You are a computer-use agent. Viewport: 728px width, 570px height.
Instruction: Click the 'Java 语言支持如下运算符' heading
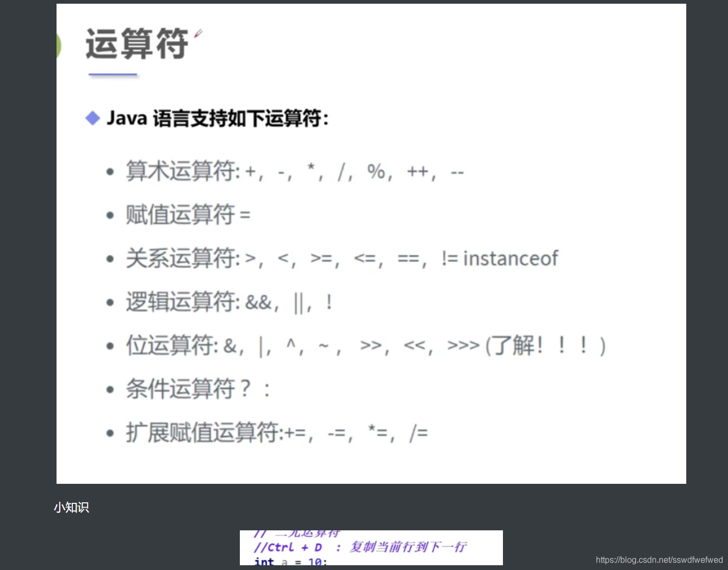coord(217,118)
